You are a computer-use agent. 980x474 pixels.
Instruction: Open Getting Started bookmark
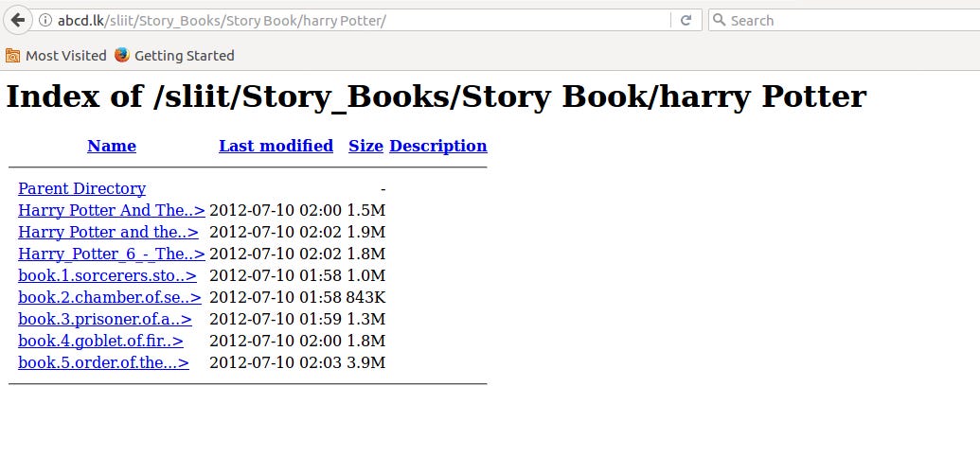click(x=174, y=56)
